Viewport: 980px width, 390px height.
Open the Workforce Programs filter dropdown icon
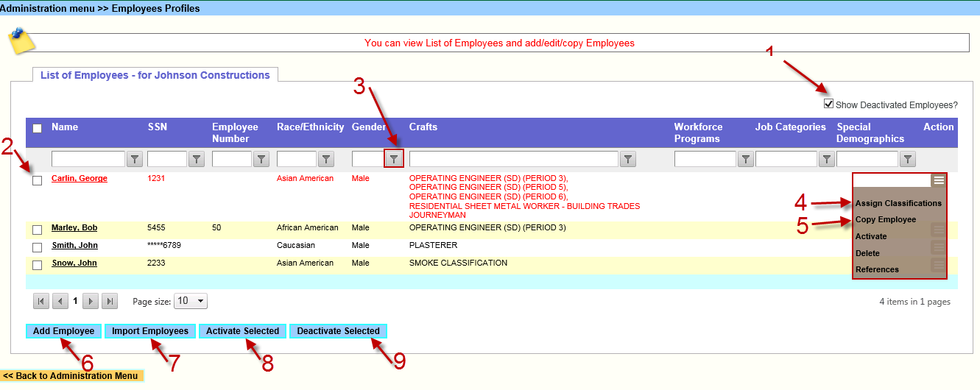746,159
